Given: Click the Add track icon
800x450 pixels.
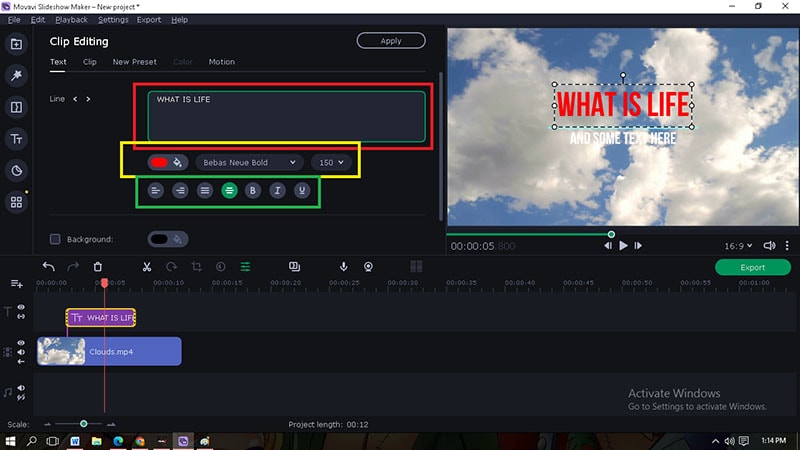Looking at the screenshot, I should tap(16, 284).
